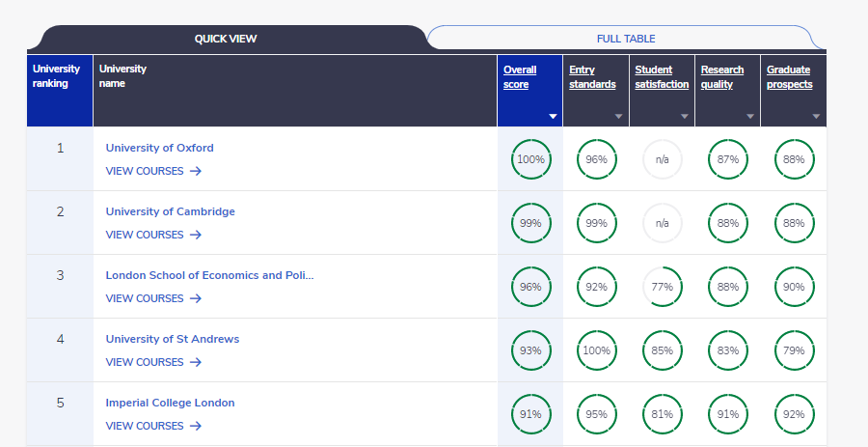Click Oxford 96% entry standards circle
Image resolution: width=868 pixels, height=447 pixels.
point(597,159)
